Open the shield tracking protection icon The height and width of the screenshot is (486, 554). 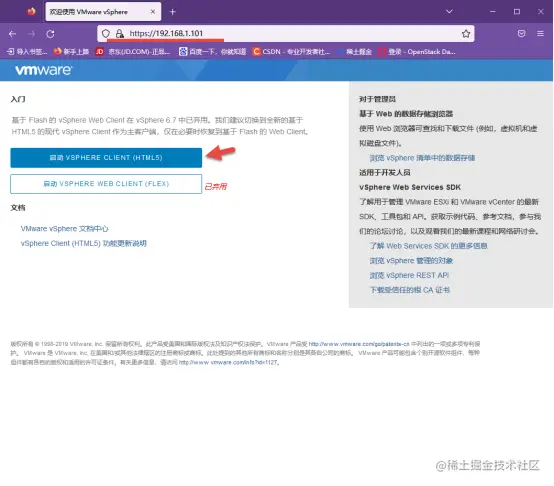(x=106, y=34)
